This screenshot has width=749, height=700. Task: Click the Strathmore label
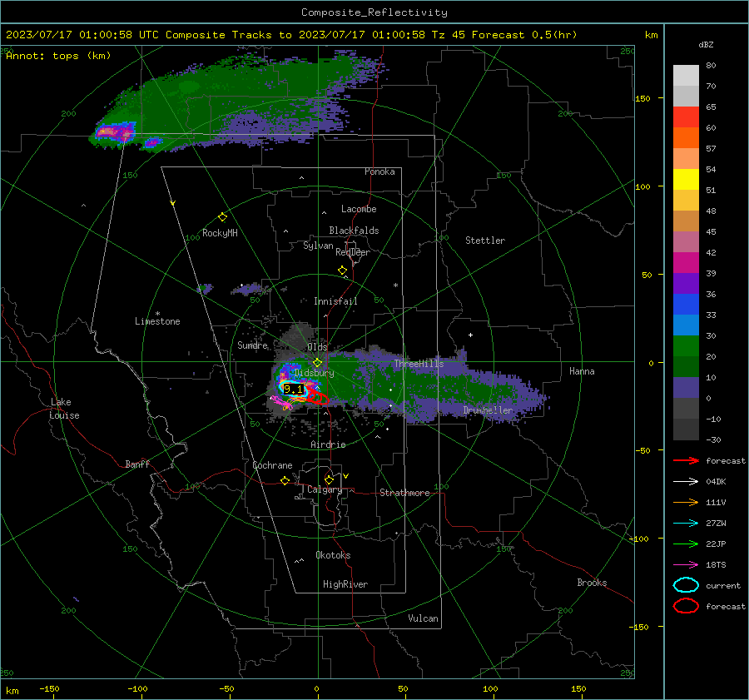click(x=404, y=493)
